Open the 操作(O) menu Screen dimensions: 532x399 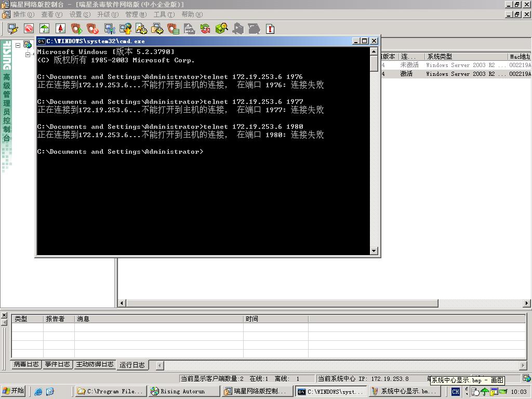(x=24, y=14)
